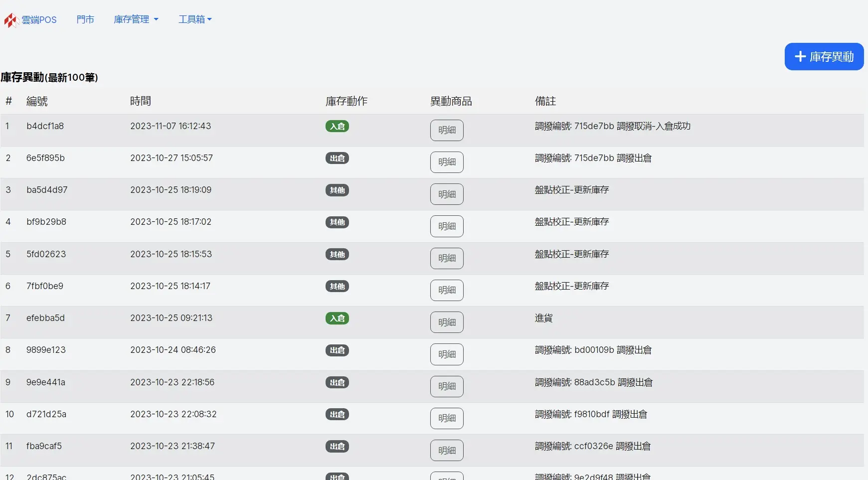
Task: Click the 出倉 badge for record 9e9e441a
Action: (337, 383)
